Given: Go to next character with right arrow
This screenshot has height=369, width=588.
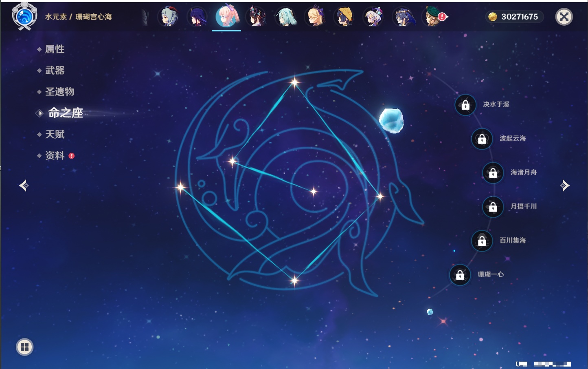Looking at the screenshot, I should click(565, 186).
